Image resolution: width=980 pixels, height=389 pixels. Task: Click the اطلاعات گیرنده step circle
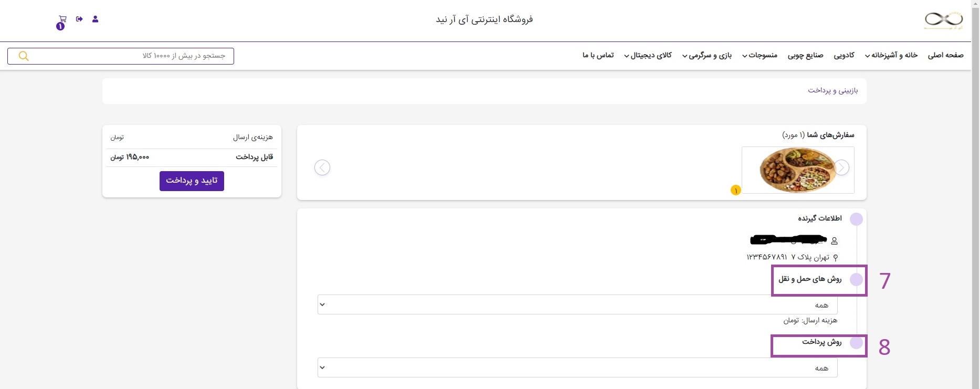856,219
